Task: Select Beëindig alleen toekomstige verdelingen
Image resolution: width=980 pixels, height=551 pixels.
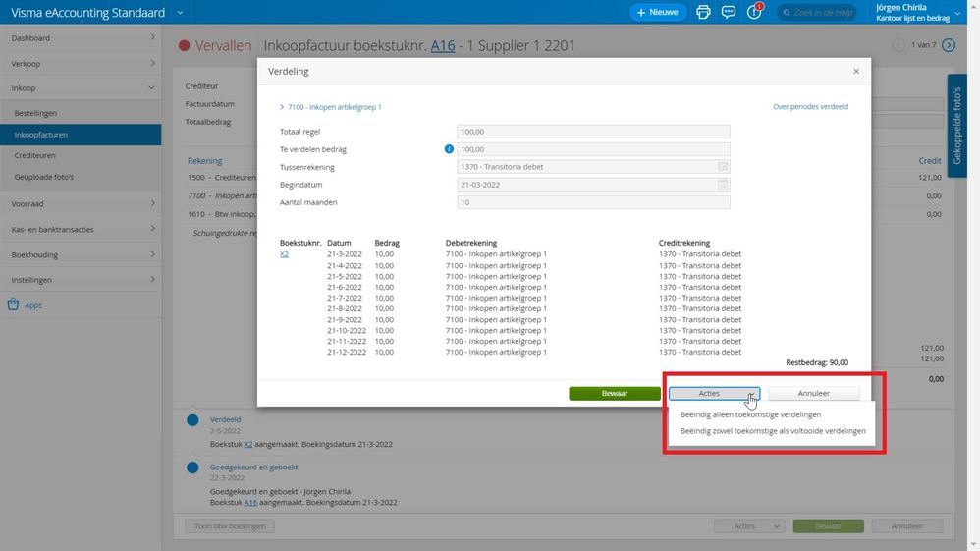Action: tap(750, 414)
